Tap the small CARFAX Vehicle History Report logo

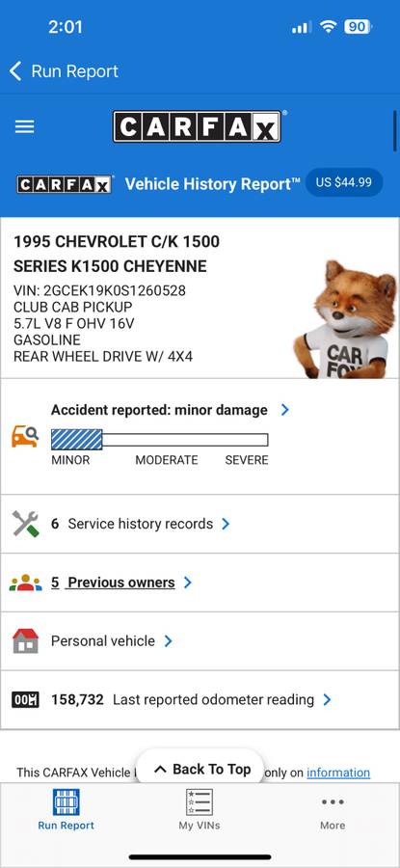65,184
